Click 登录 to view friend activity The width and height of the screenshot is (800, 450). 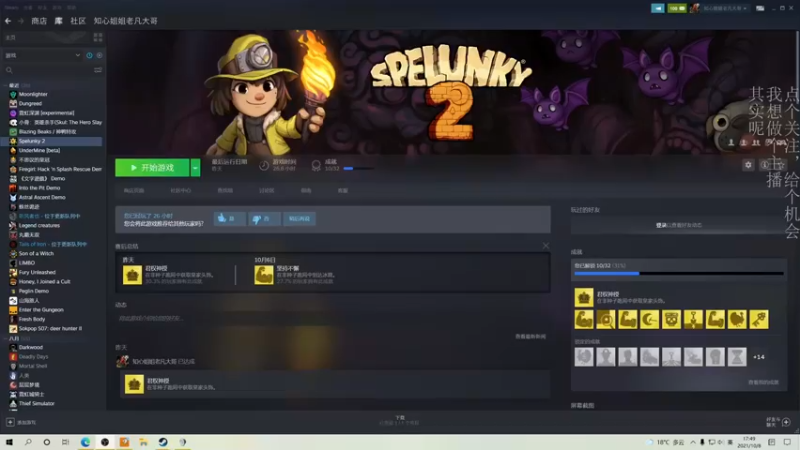click(x=661, y=225)
